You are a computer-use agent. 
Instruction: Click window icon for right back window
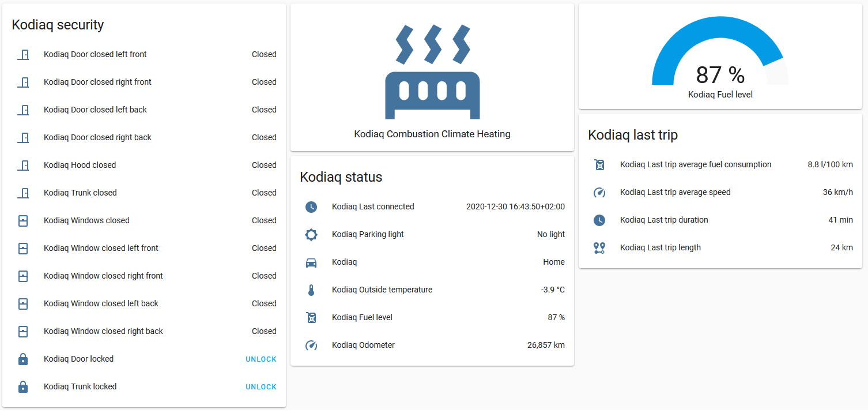pos(23,331)
